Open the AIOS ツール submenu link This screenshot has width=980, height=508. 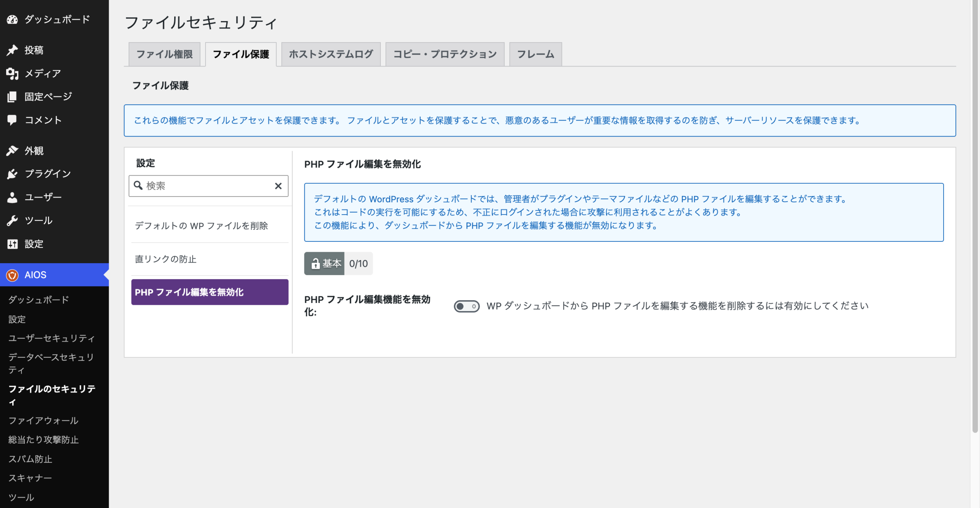point(21,497)
